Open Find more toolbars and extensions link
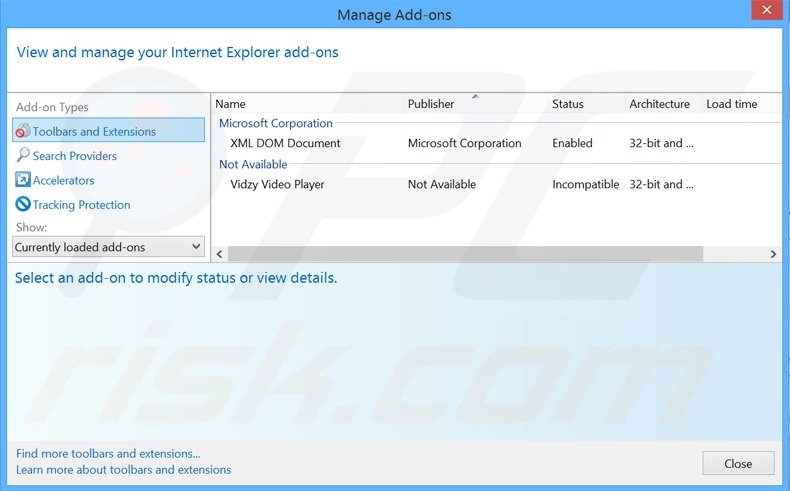The height and width of the screenshot is (491, 790). tap(108, 454)
